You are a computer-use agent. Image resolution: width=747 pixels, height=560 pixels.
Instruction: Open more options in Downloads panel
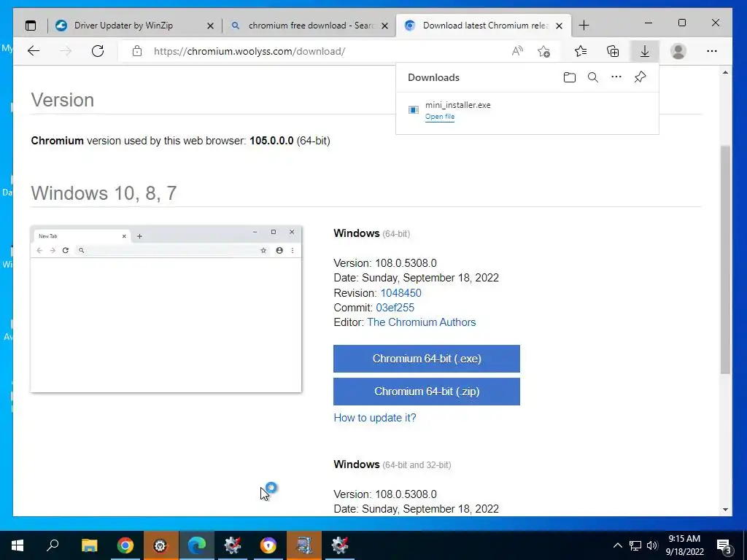[x=616, y=77]
